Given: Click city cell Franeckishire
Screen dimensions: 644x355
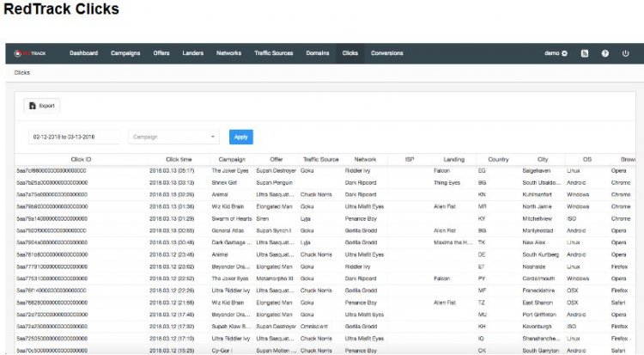Looking at the screenshot, I should 538,291.
